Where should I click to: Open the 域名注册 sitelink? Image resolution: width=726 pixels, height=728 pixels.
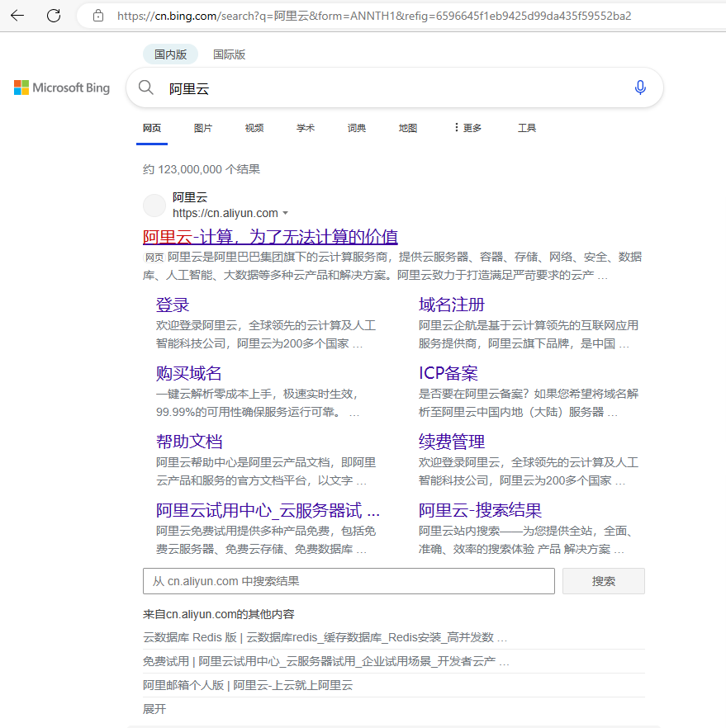tap(452, 305)
